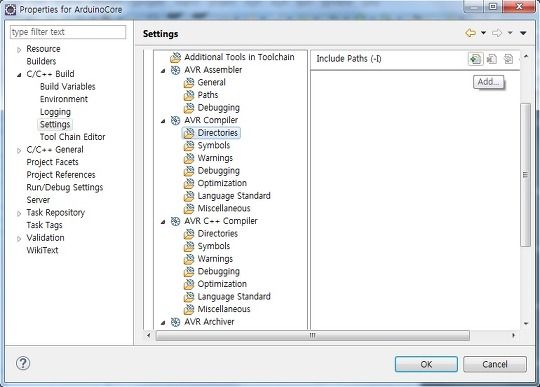Open Tool Chain Editor page
This screenshot has width=540, height=387.
click(x=72, y=137)
